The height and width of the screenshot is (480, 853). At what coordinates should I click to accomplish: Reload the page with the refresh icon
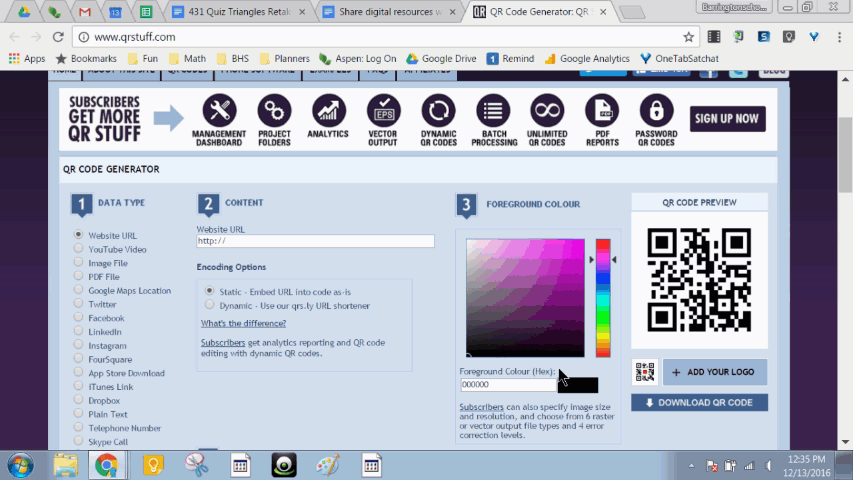[x=58, y=37]
